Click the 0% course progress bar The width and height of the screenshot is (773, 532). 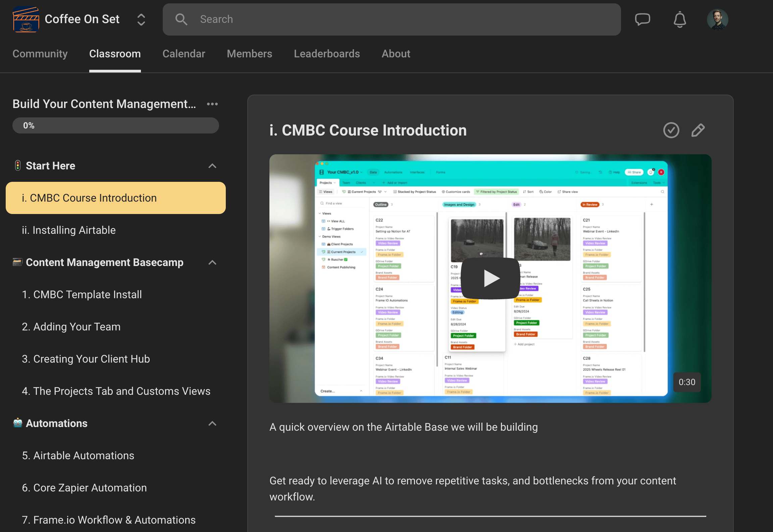[116, 125]
